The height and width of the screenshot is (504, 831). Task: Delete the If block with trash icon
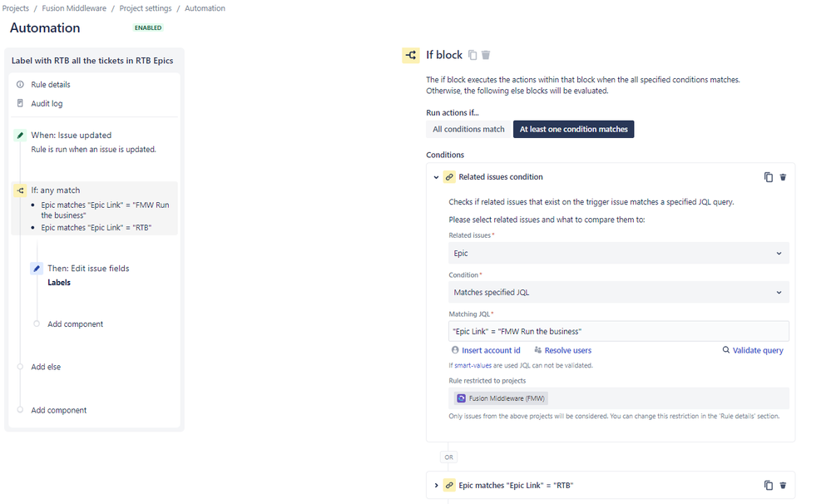click(486, 55)
